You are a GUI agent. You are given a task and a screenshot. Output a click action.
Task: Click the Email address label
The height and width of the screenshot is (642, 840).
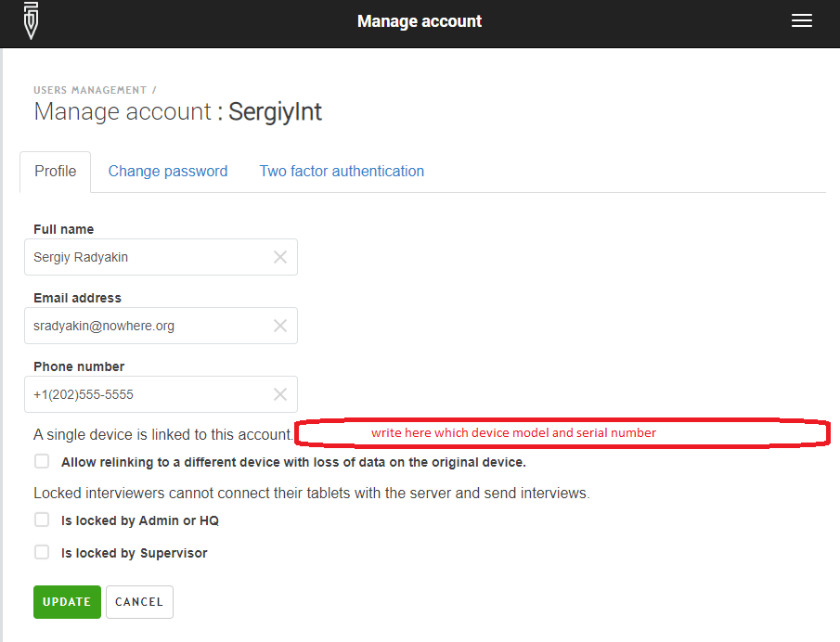click(x=77, y=298)
